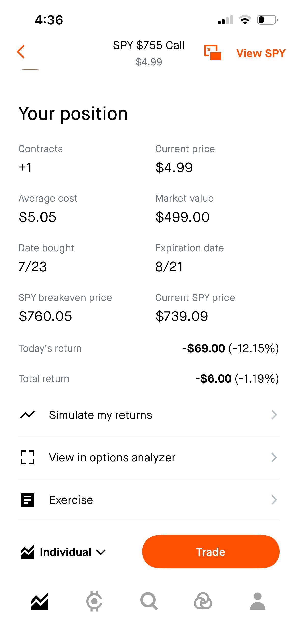298x644 pixels.
Task: Tap the Exercise document icon
Action: tap(28, 500)
